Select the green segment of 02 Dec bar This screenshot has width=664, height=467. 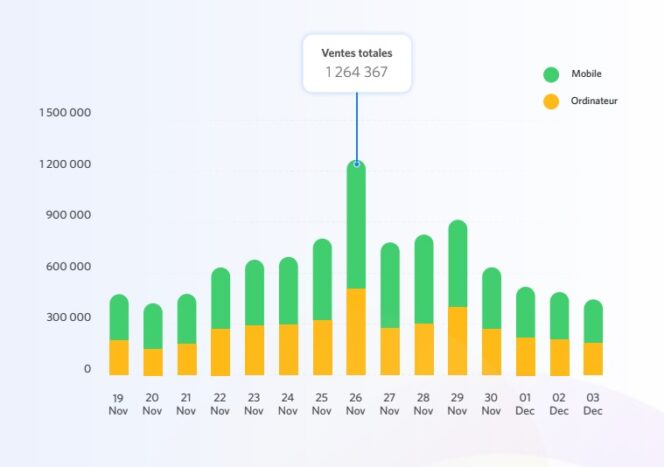[559, 316]
